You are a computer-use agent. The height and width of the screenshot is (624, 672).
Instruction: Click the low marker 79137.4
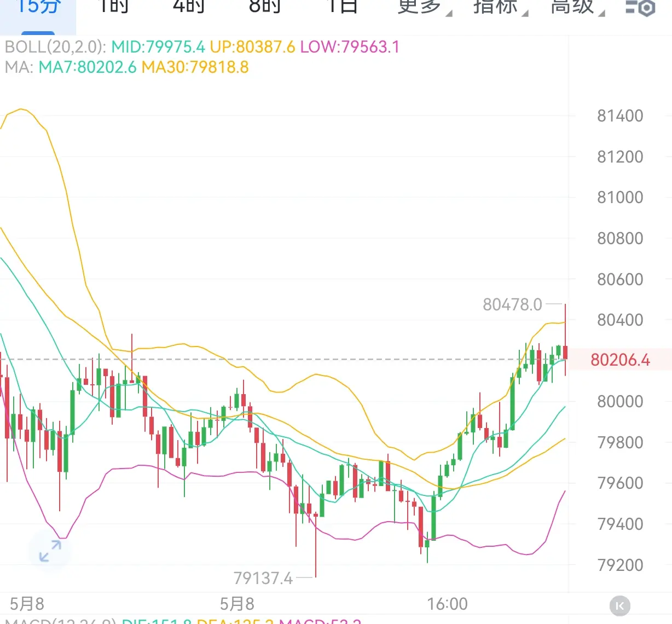(263, 578)
